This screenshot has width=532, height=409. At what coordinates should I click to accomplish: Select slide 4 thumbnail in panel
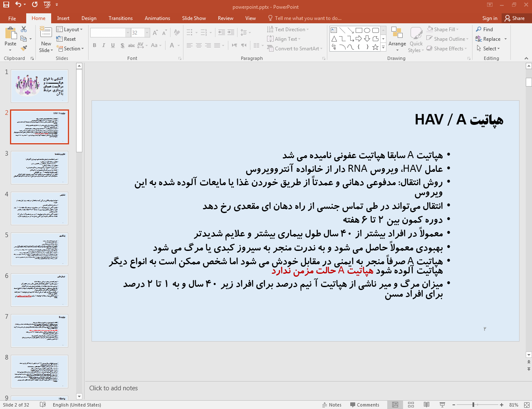click(x=40, y=208)
